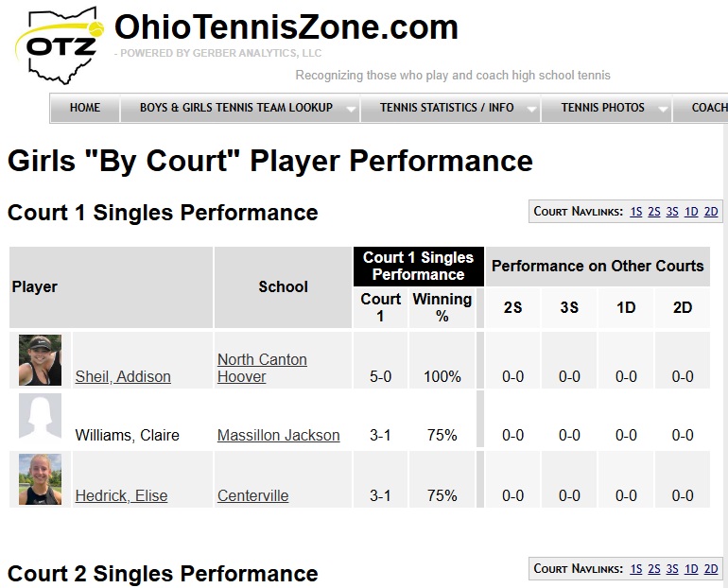Click Claire Williams' placeholder avatar
The image size is (728, 588).
pyautogui.click(x=40, y=418)
